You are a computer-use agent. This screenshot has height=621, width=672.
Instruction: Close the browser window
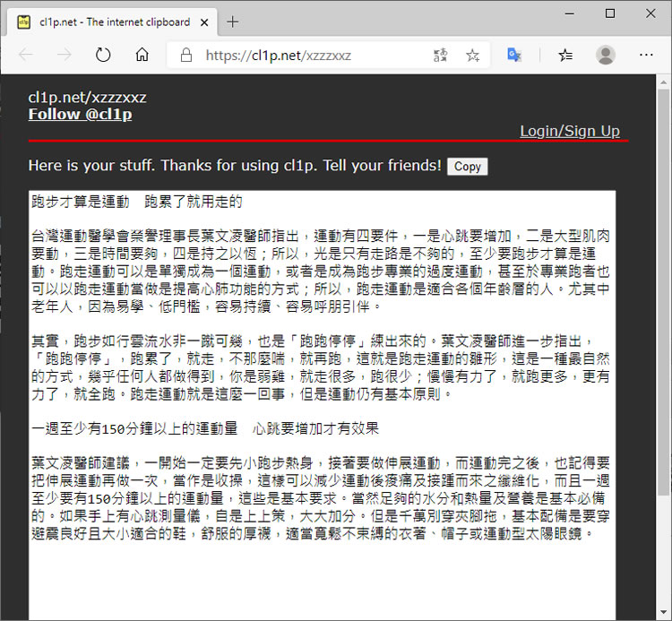(650, 13)
